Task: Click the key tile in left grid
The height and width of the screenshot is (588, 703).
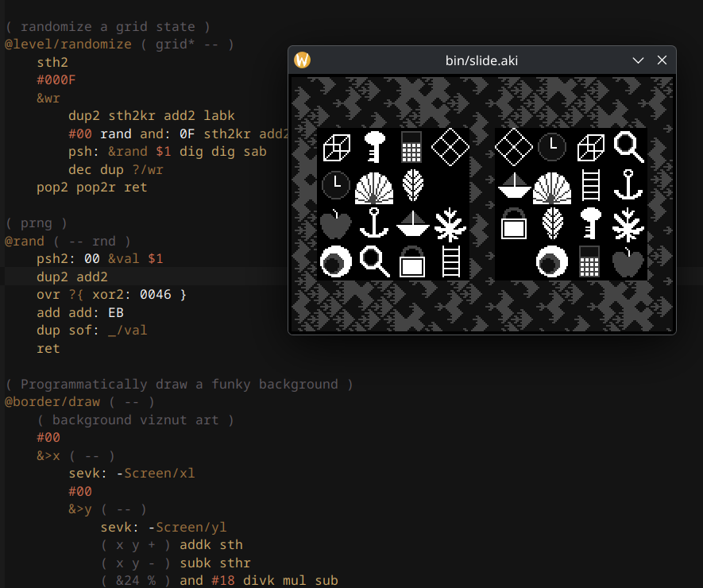Action: pos(374,147)
